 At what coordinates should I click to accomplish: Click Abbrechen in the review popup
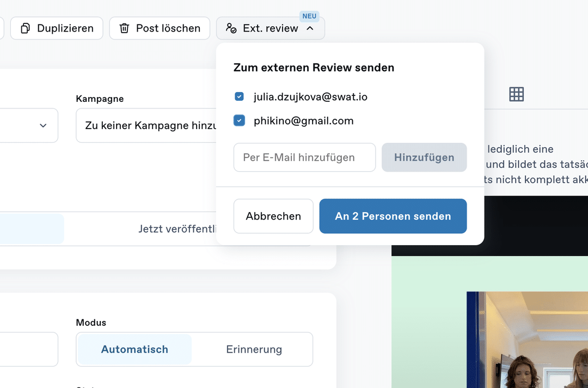point(273,216)
